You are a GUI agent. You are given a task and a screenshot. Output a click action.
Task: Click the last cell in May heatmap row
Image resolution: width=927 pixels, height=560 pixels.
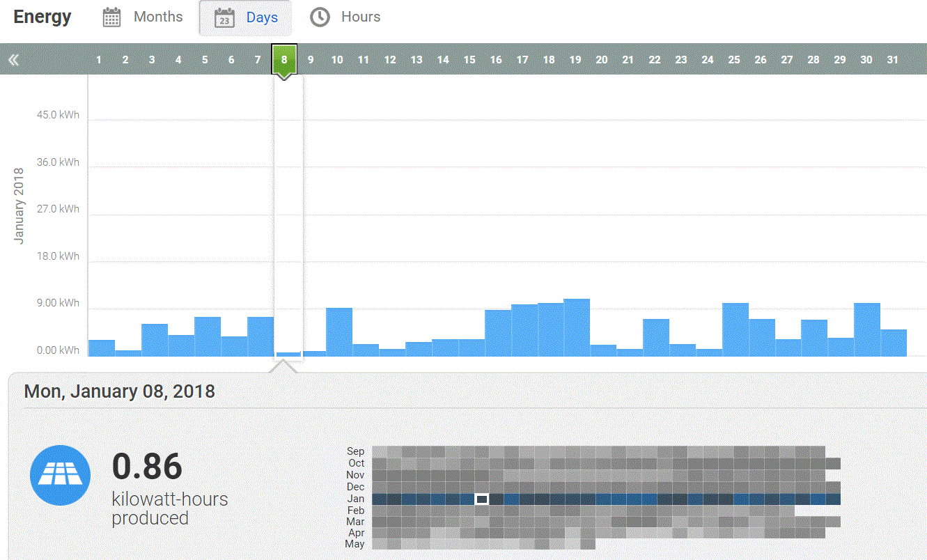pos(588,544)
